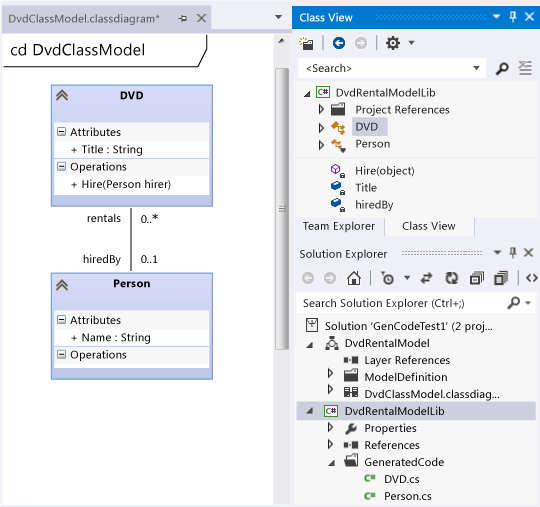Collapse the DvdRentalModelLib project in Solution Explorer

310,411
